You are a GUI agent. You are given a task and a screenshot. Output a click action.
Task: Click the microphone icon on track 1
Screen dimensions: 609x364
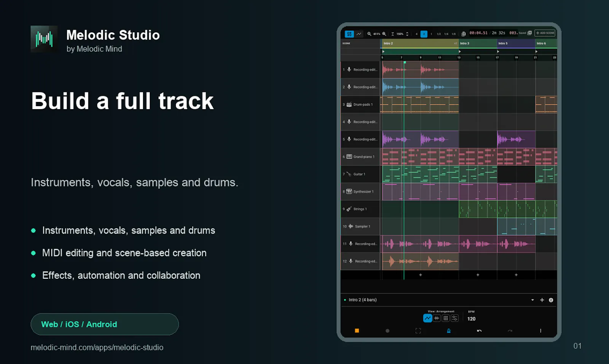(349, 70)
